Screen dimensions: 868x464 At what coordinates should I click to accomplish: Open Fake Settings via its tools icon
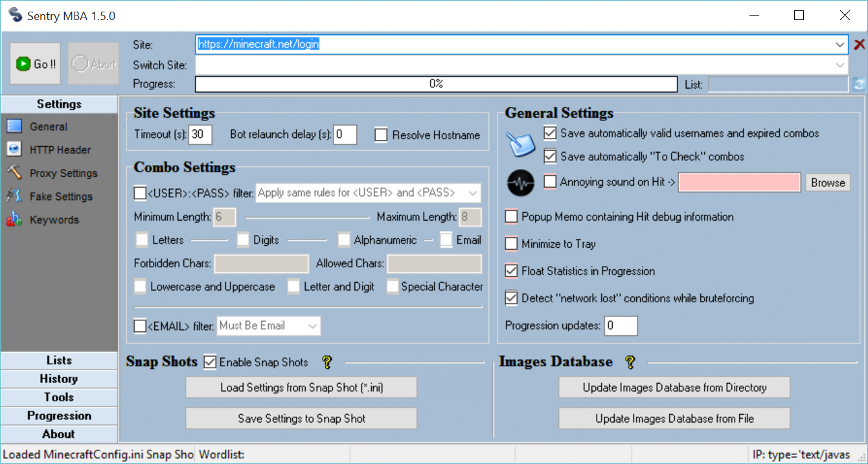tap(14, 196)
